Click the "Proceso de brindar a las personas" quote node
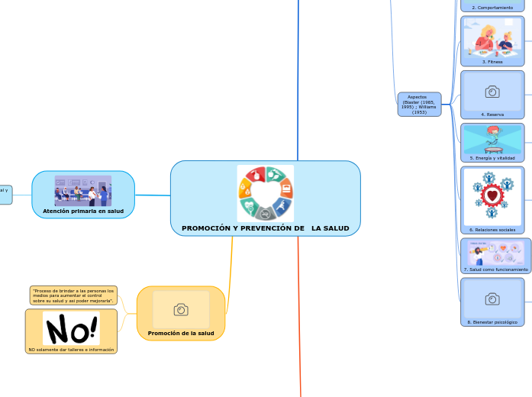532x397 pixels. (x=73, y=295)
